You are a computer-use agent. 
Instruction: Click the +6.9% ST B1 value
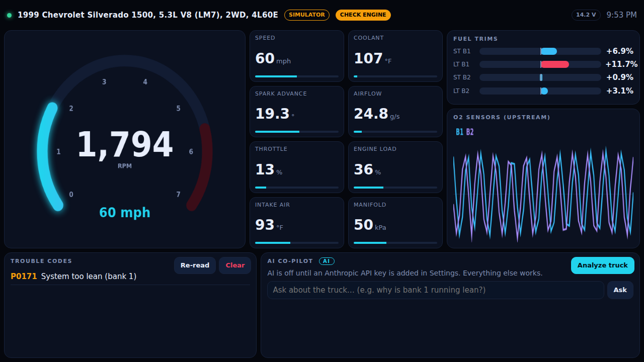tap(619, 51)
